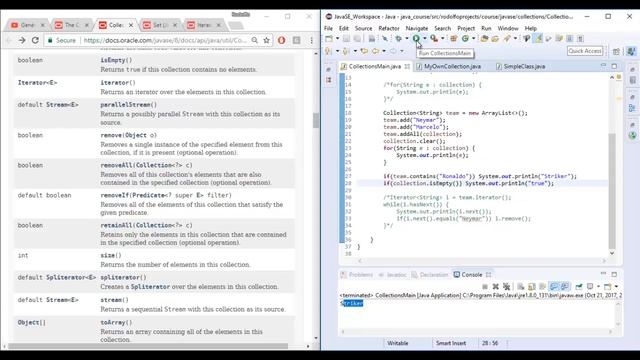Image resolution: width=640 pixels, height=360 pixels.
Task: Open the File menu in Eclipse
Action: tap(328, 28)
